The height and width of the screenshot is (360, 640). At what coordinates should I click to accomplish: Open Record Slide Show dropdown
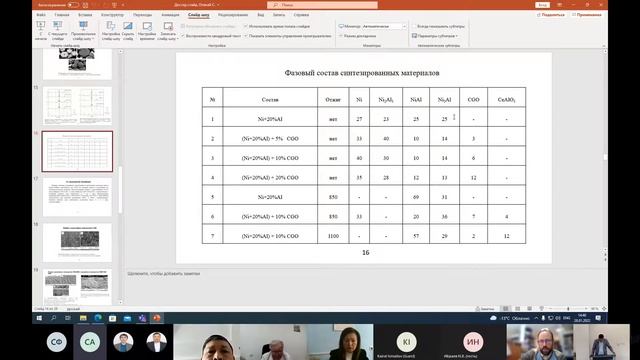pos(168,31)
